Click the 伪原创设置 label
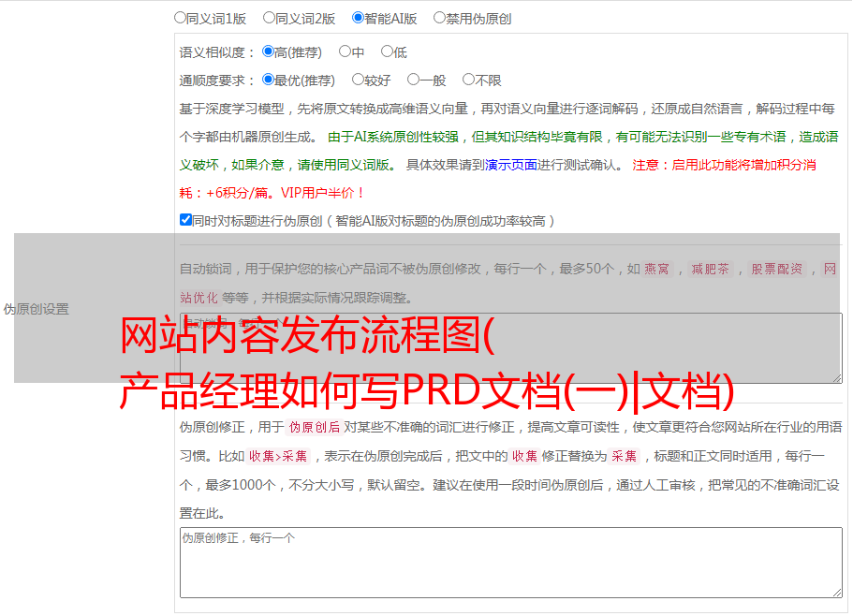853x616 pixels. (37, 309)
